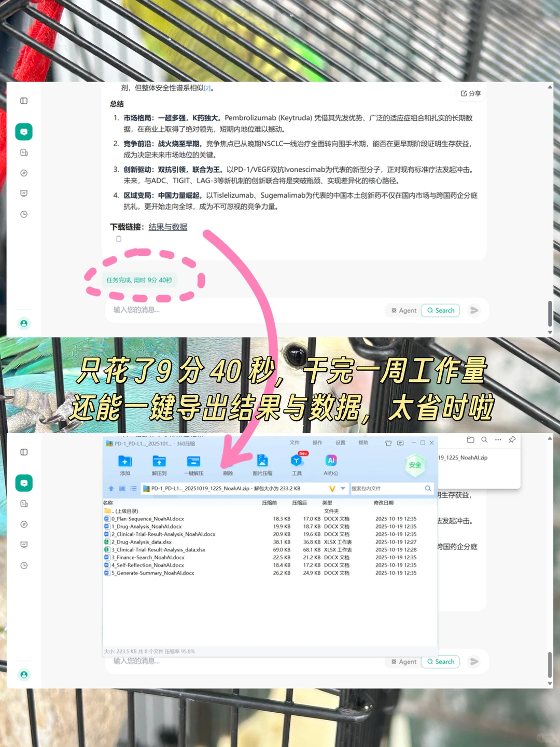Focus the message input above the bird photo caption
The width and height of the screenshot is (560, 747).
[244, 310]
